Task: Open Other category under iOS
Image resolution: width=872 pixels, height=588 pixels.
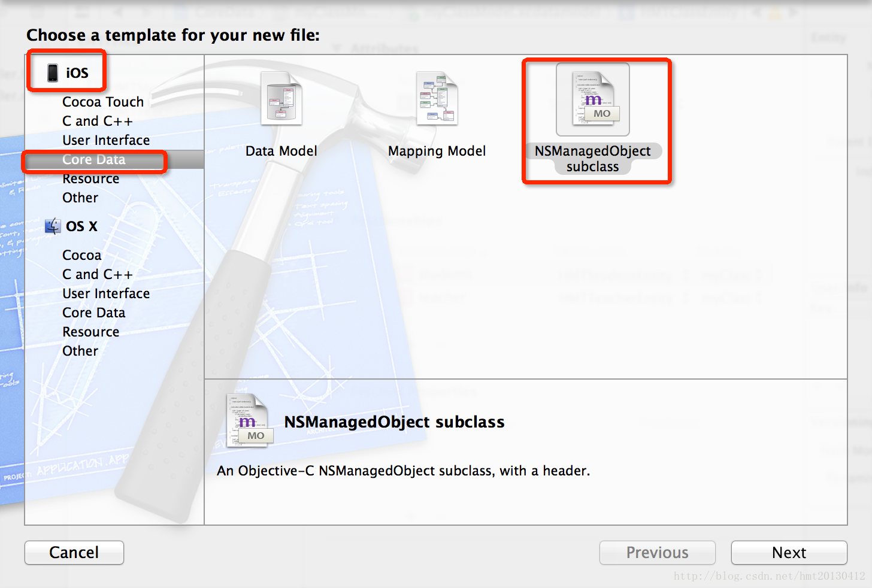Action: (x=80, y=198)
